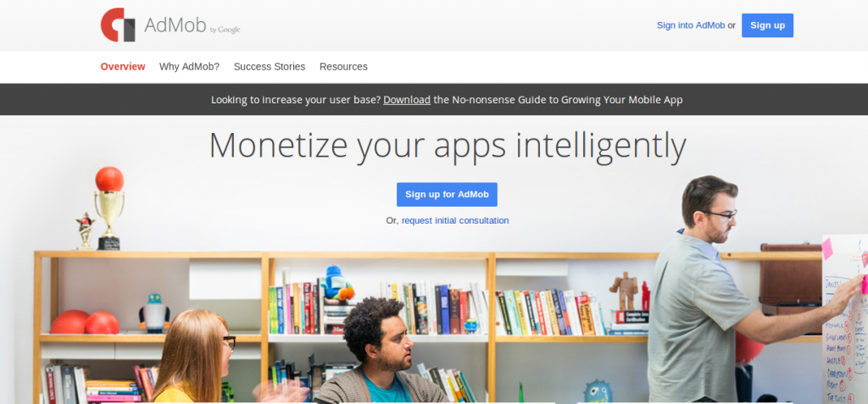Click the curly-haired man's face
The width and height of the screenshot is (868, 404).
click(x=396, y=346)
